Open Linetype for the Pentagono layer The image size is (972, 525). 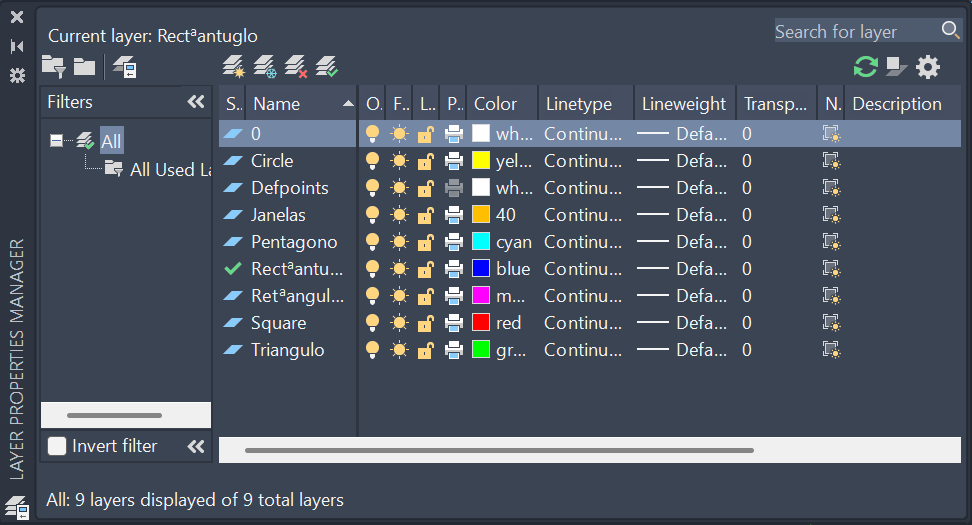pos(585,242)
